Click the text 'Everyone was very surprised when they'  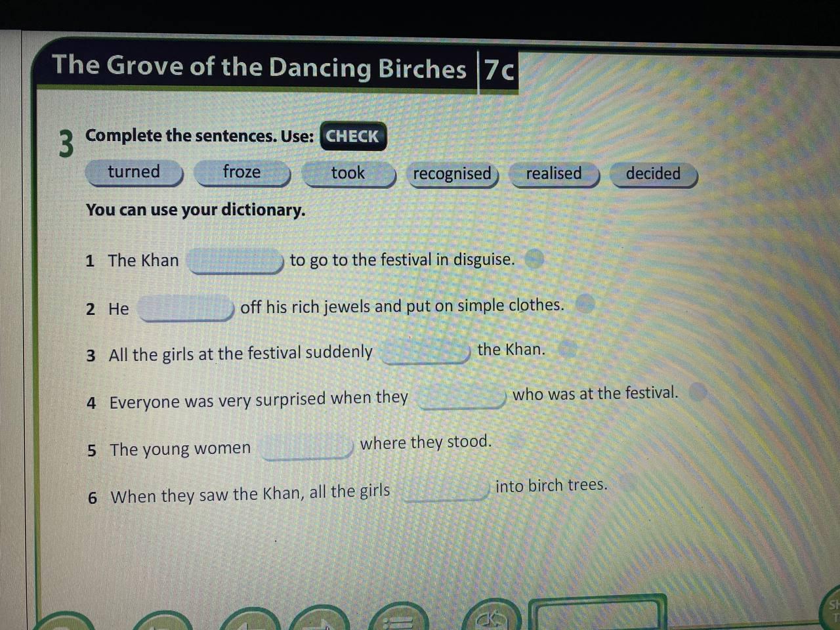coord(259,400)
